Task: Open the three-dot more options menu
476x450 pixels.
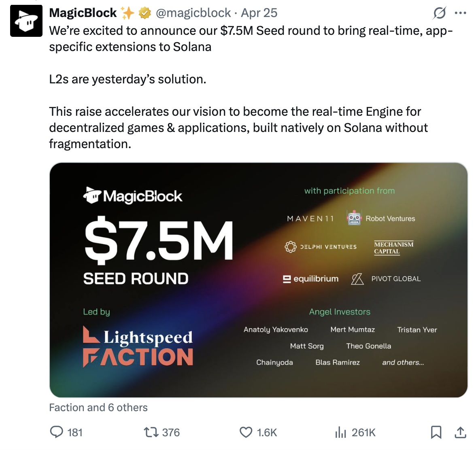Action: [460, 13]
